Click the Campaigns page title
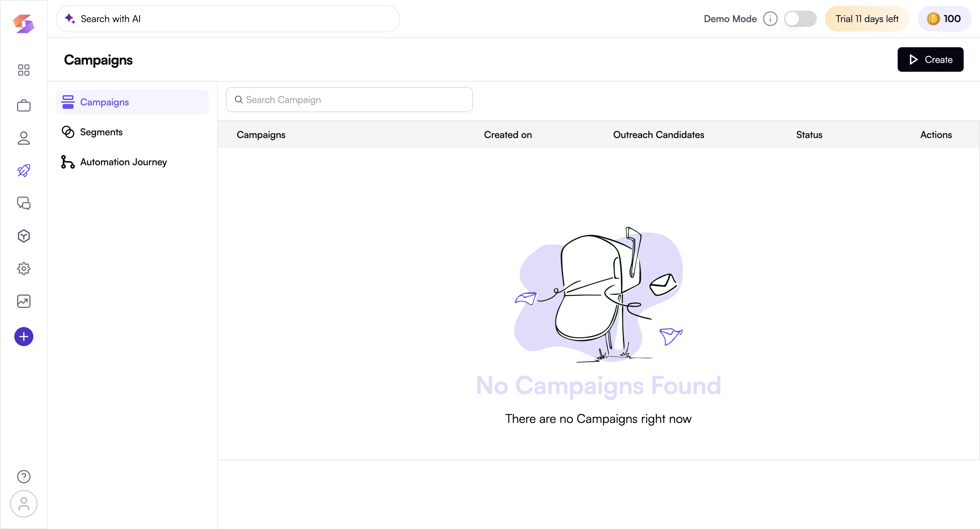Viewport: 980px width, 529px height. point(98,60)
